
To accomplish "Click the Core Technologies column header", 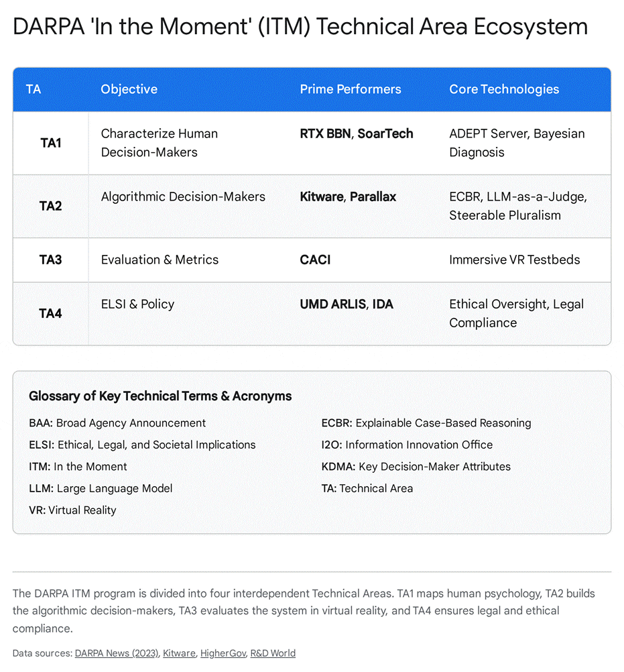I will pos(504,89).
